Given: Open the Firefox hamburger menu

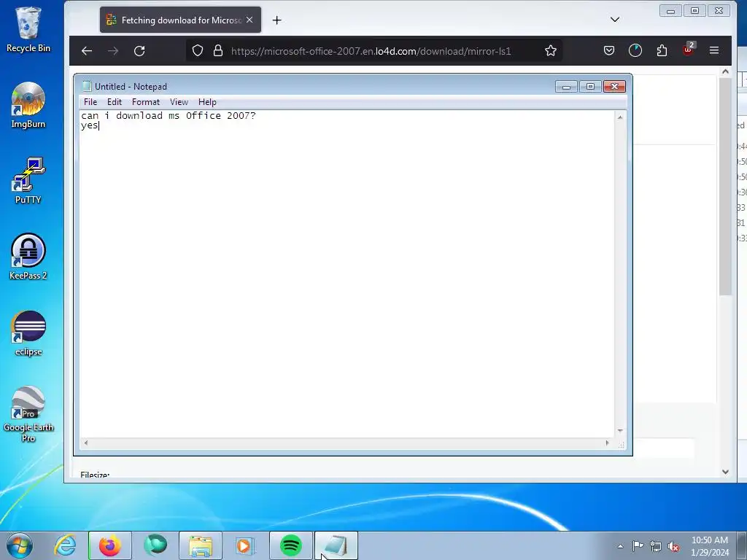Looking at the screenshot, I should click(714, 50).
